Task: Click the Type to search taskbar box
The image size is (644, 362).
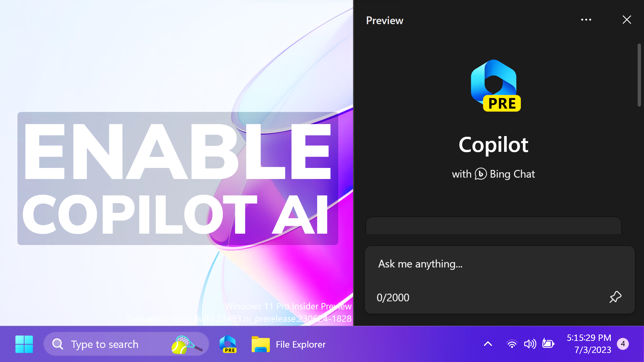Action: point(126,344)
